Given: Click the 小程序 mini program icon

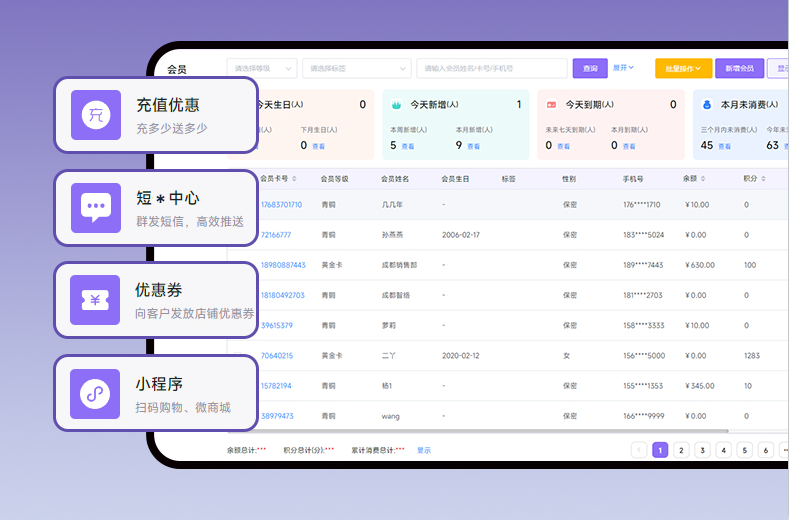Looking at the screenshot, I should pos(96,393).
